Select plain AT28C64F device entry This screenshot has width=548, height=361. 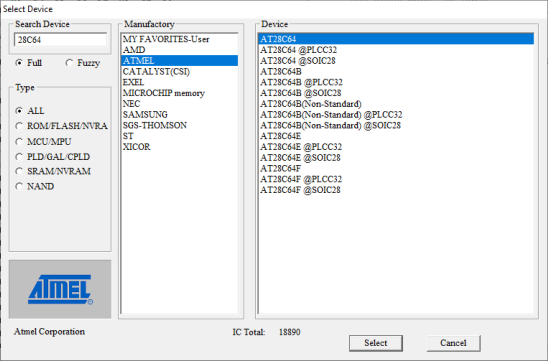pos(396,168)
